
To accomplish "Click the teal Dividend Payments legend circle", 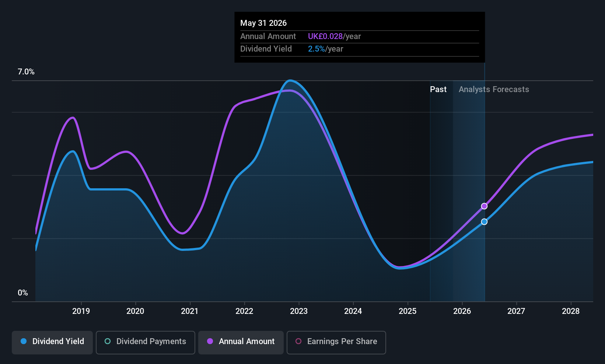I will 108,341.
